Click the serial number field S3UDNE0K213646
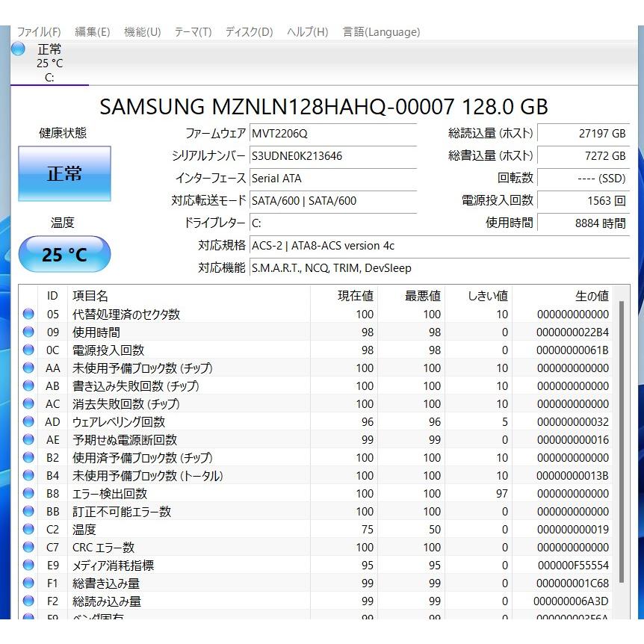Image resolution: width=644 pixels, height=644 pixels. (x=333, y=156)
